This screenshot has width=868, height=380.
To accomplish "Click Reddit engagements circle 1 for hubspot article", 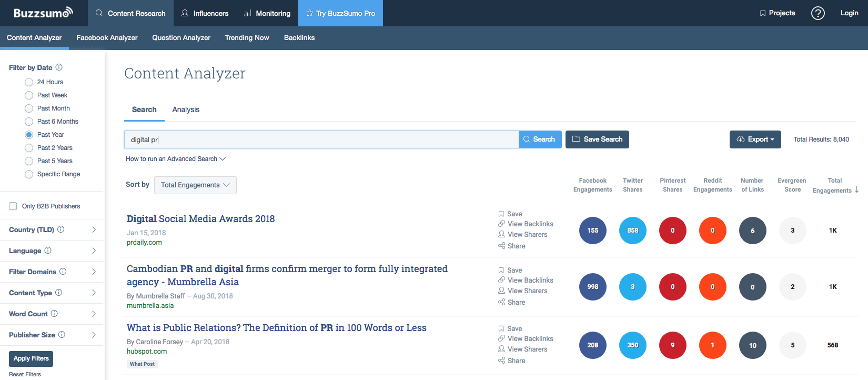I will pos(713,345).
